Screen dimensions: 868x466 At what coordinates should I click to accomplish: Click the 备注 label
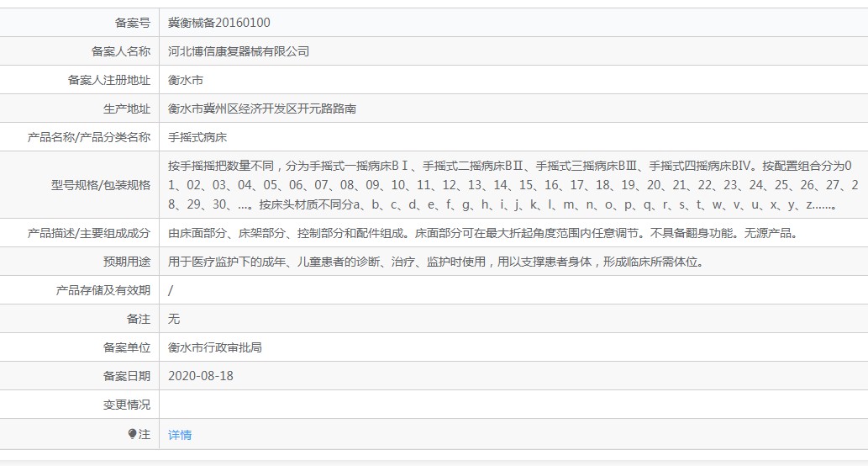click(x=139, y=319)
